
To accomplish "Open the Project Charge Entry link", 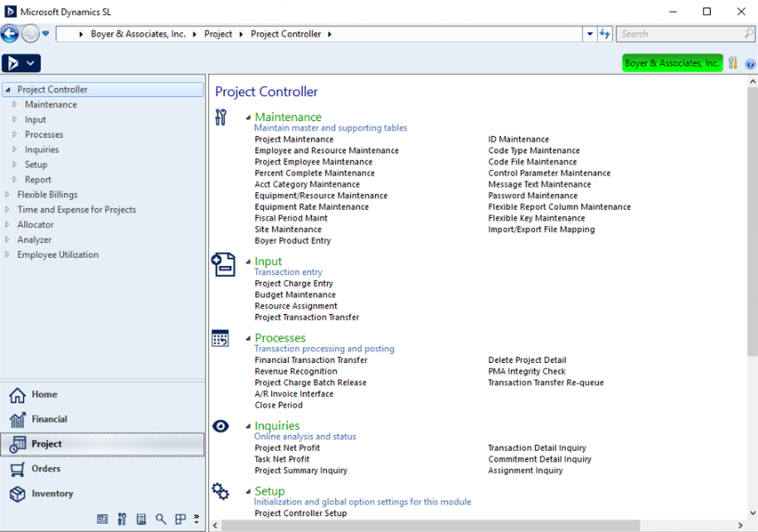I will point(294,283).
